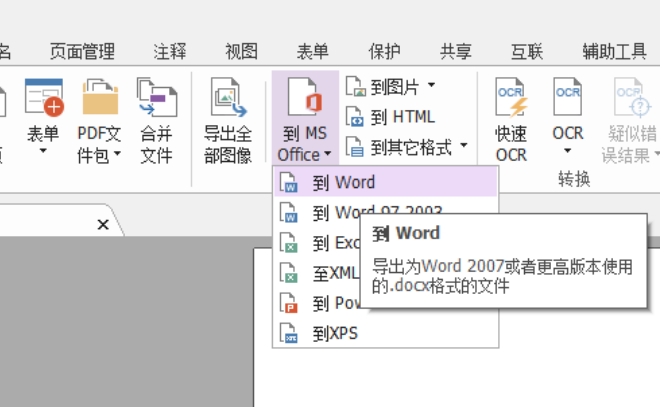Close the open document tab
Viewport: 667px width, 407px height.
click(103, 224)
